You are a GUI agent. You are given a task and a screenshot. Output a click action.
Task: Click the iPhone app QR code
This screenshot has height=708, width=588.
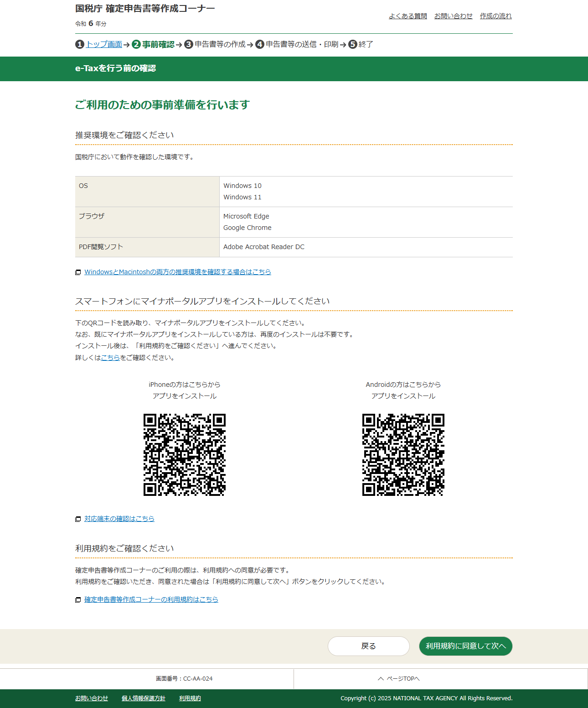(185, 455)
